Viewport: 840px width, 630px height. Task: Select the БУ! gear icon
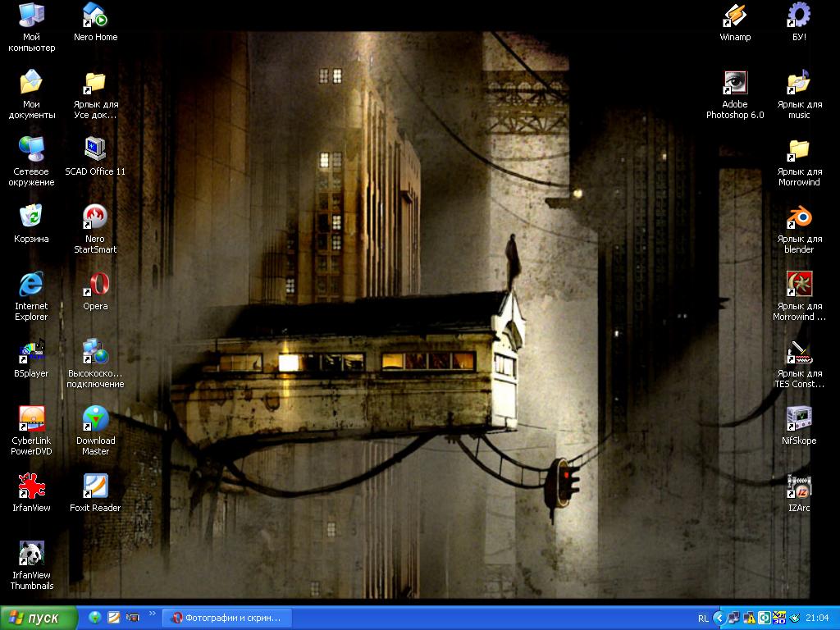(x=799, y=22)
